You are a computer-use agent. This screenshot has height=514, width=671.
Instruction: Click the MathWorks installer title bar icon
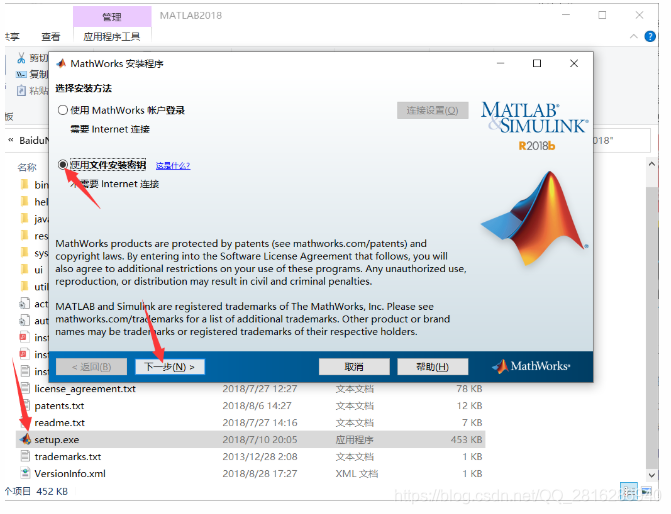pyautogui.click(x=60, y=64)
